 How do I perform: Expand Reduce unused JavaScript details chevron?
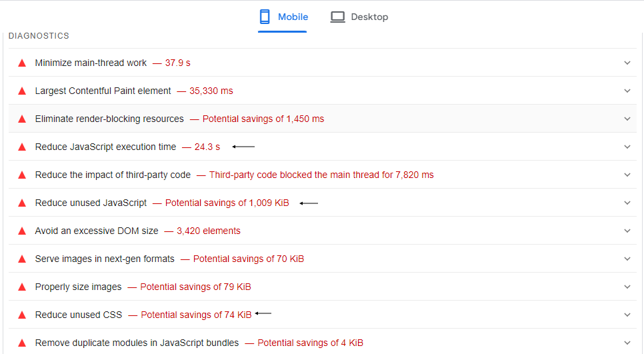(627, 203)
